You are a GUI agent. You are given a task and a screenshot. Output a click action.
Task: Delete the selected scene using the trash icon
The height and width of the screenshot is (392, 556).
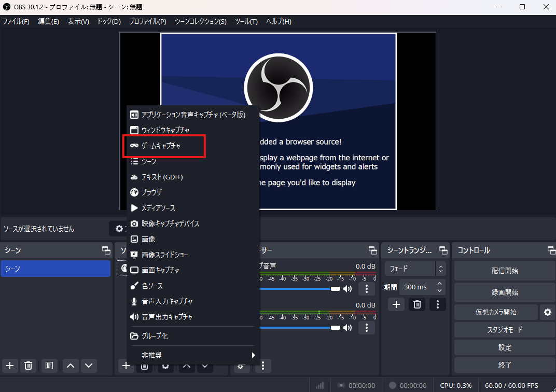[29, 366]
